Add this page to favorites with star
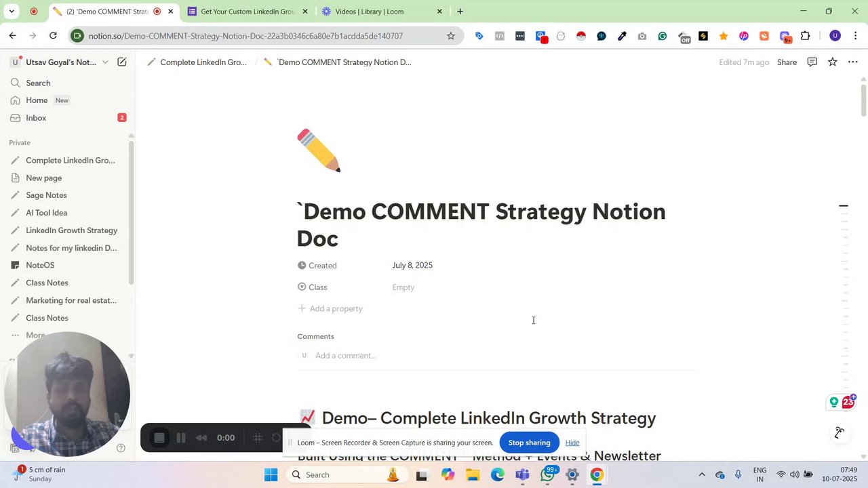The width and height of the screenshot is (868, 488). tap(832, 62)
